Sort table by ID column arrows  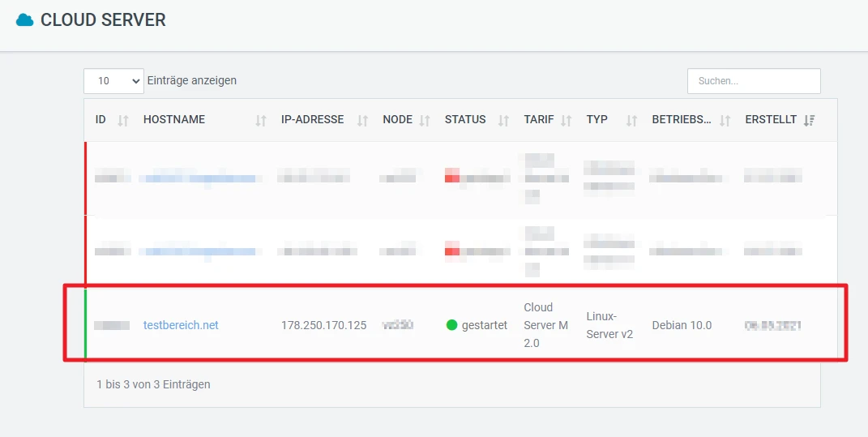(123, 120)
